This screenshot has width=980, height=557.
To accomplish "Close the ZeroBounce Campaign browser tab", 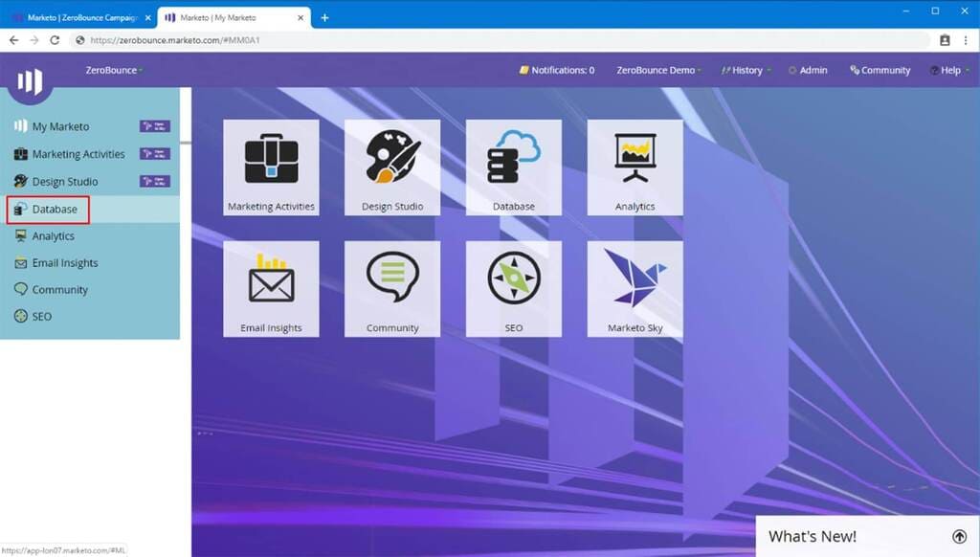I will 148,17.
